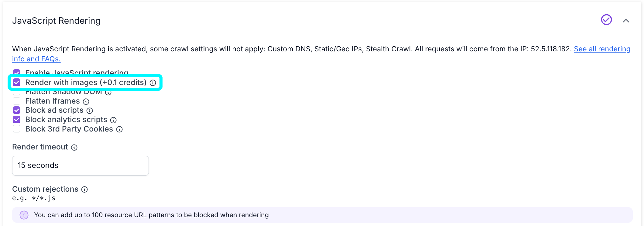This screenshot has width=644, height=226.
Task: Open the Render timeout selector showing 15 seconds
Action: [x=80, y=165]
